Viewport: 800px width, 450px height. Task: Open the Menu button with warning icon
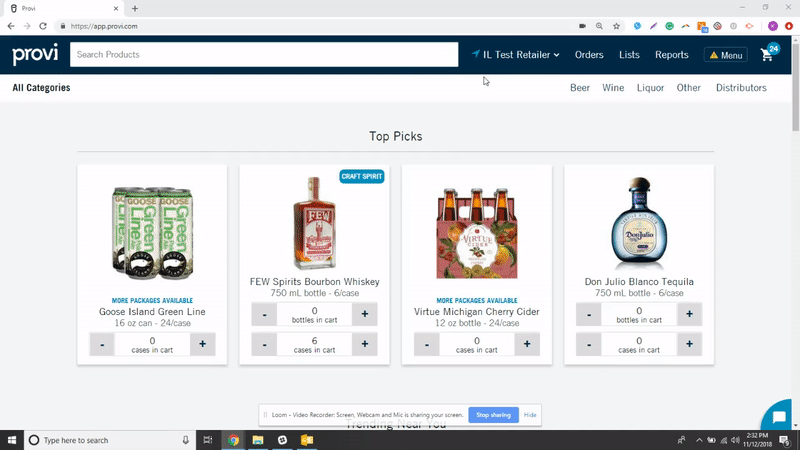point(726,55)
